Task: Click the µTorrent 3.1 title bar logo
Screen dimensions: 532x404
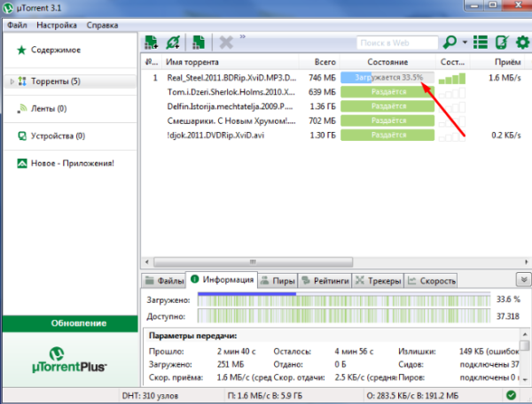Action: click(x=8, y=8)
